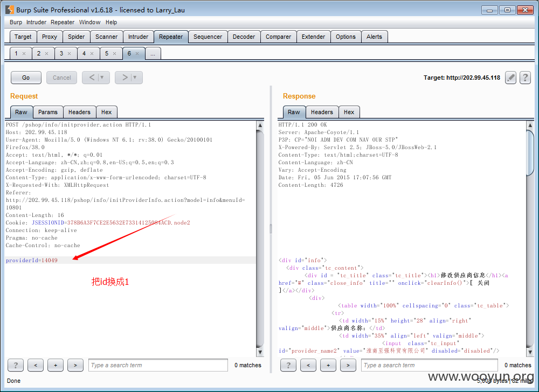Viewport: 539px width, 392px height.
Task: Open back history dropdown arrow
Action: [102, 78]
